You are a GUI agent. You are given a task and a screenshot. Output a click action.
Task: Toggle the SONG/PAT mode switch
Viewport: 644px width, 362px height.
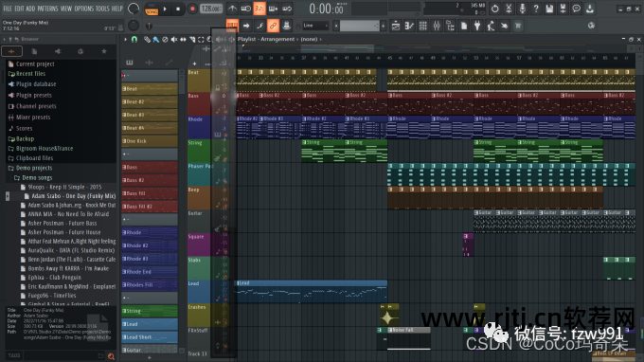point(152,9)
